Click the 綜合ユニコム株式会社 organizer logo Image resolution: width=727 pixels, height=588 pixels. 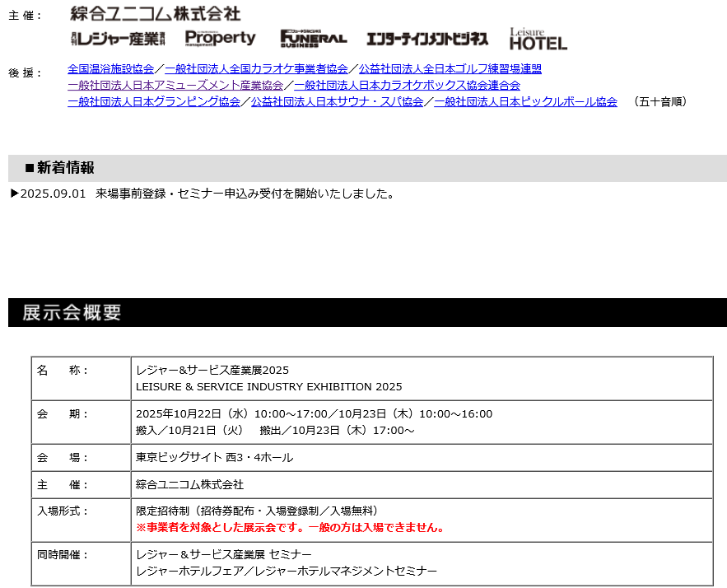(156, 14)
